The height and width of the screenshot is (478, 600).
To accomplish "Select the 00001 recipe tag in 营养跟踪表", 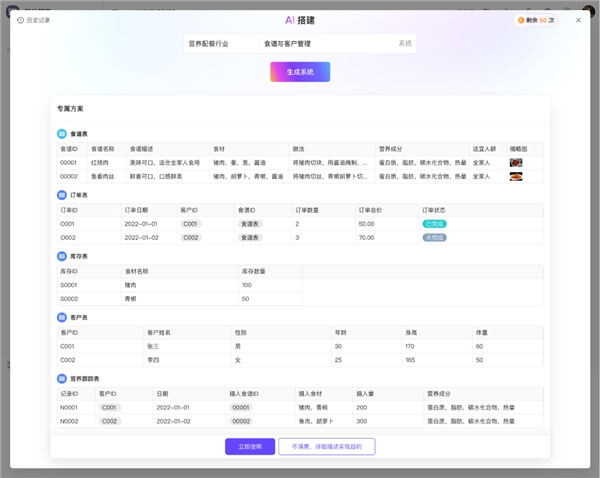I will tap(241, 408).
